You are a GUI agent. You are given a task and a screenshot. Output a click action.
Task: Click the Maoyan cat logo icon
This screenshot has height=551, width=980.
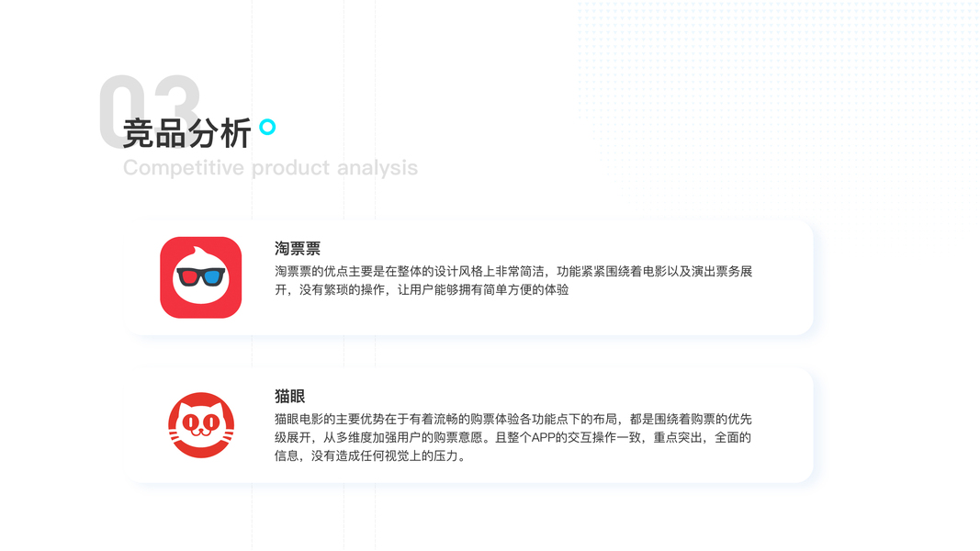coord(201,425)
